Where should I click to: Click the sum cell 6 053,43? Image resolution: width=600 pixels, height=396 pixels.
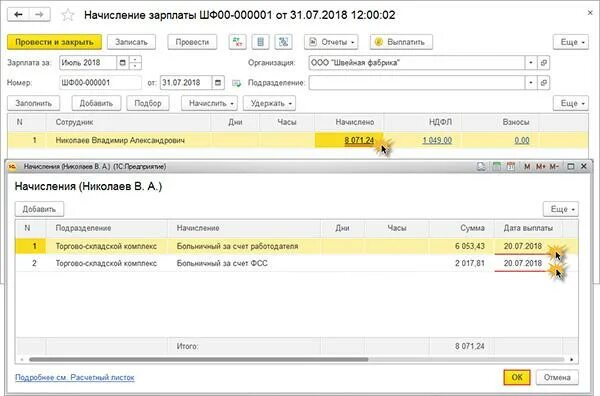[462, 246]
